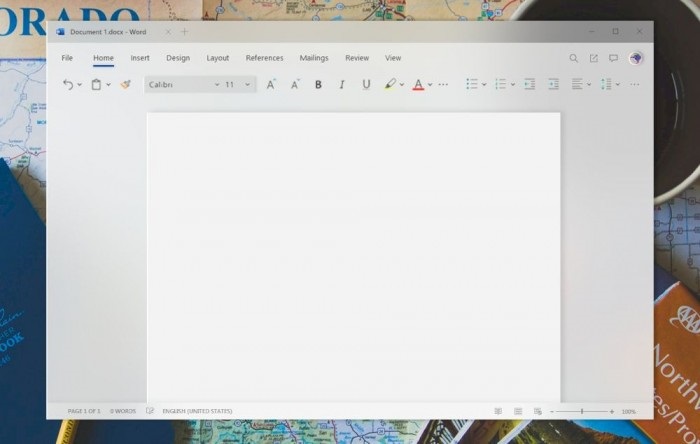
Task: Click the user profile avatar
Action: point(636,58)
